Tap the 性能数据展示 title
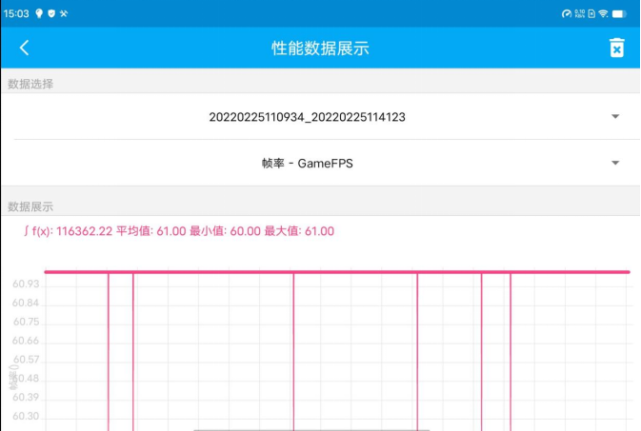This screenshot has height=431, width=641. coord(320,48)
